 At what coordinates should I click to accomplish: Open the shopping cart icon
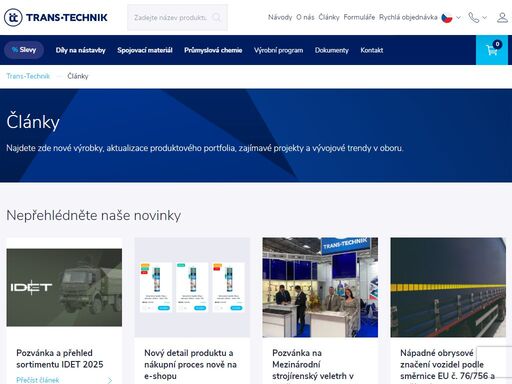492,50
